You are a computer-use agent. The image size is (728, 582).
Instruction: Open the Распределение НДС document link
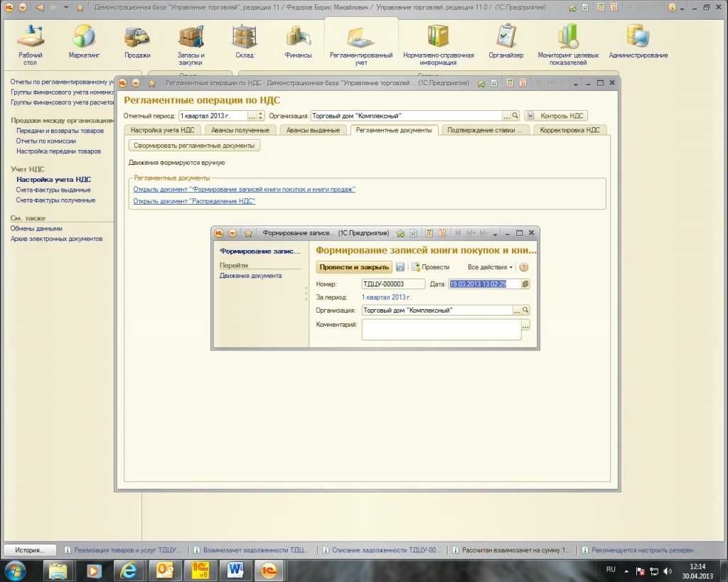[194, 202]
